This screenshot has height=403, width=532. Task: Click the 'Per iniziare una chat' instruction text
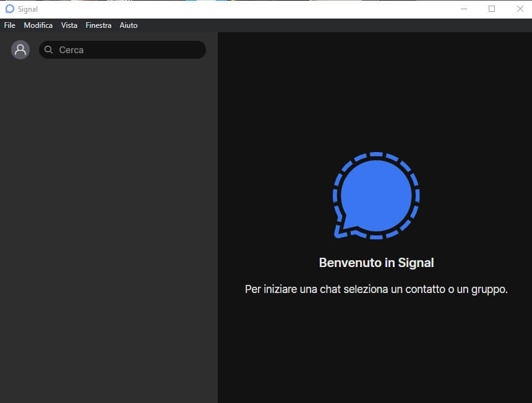click(x=376, y=289)
